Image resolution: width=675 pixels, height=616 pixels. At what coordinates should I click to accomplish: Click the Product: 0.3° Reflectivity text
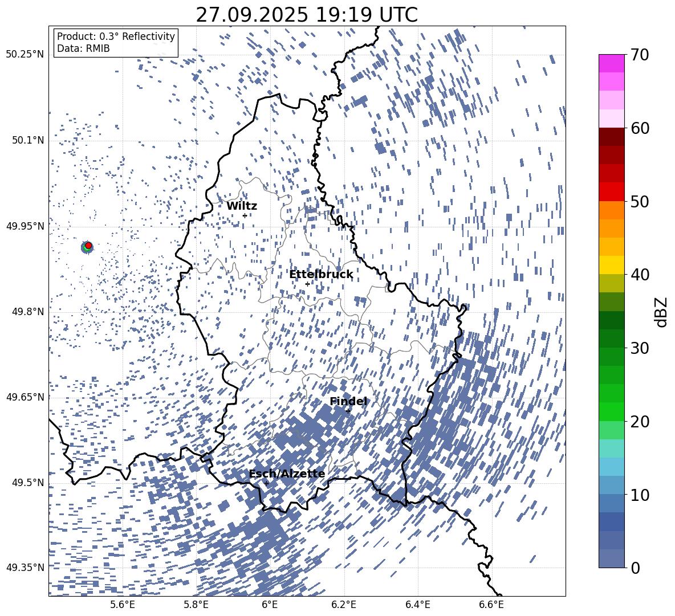point(116,36)
